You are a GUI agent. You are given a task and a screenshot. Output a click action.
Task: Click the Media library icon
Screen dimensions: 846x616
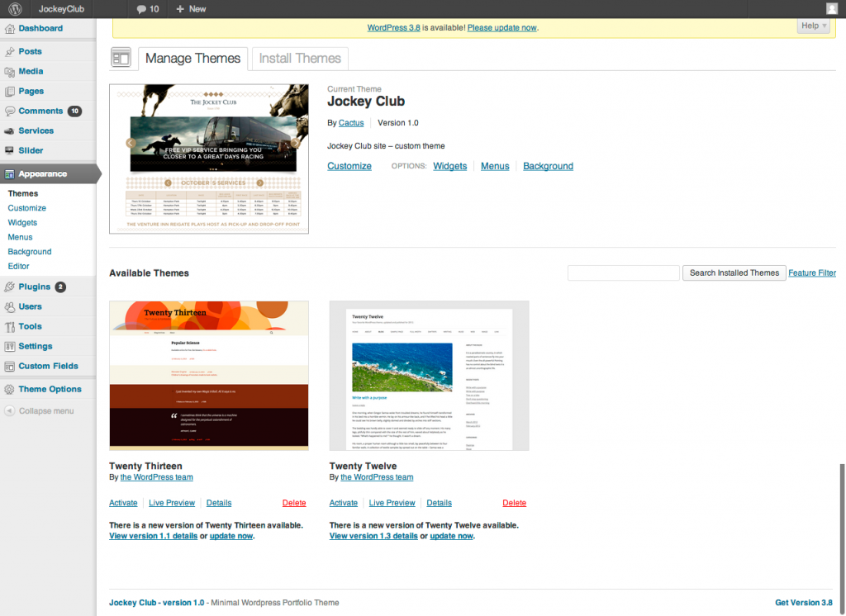[10, 72]
